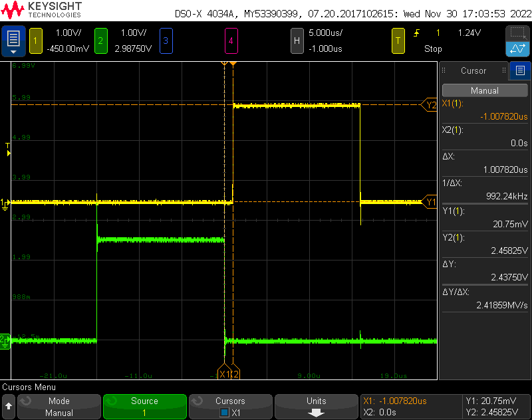
Task: Select the rectangle zoom box tool
Action: click(517, 33)
